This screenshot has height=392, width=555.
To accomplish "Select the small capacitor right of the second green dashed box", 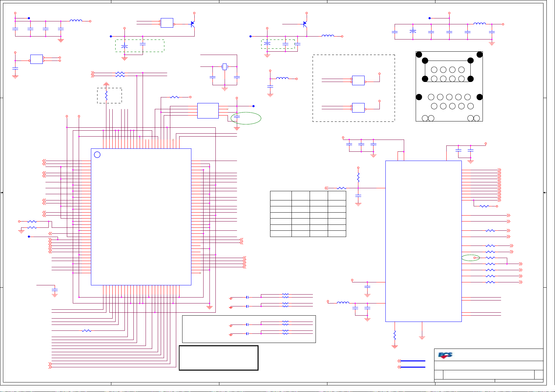I will [x=297, y=43].
